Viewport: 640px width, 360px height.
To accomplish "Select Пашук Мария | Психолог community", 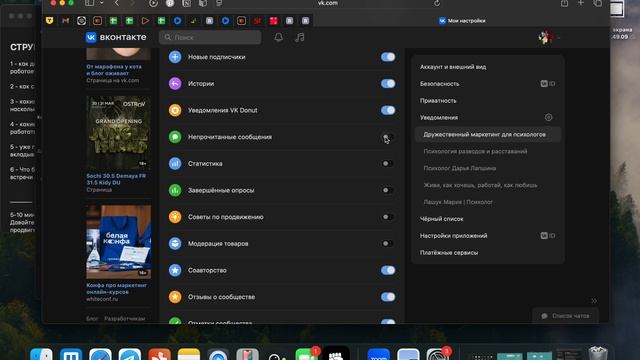I will pos(458,202).
